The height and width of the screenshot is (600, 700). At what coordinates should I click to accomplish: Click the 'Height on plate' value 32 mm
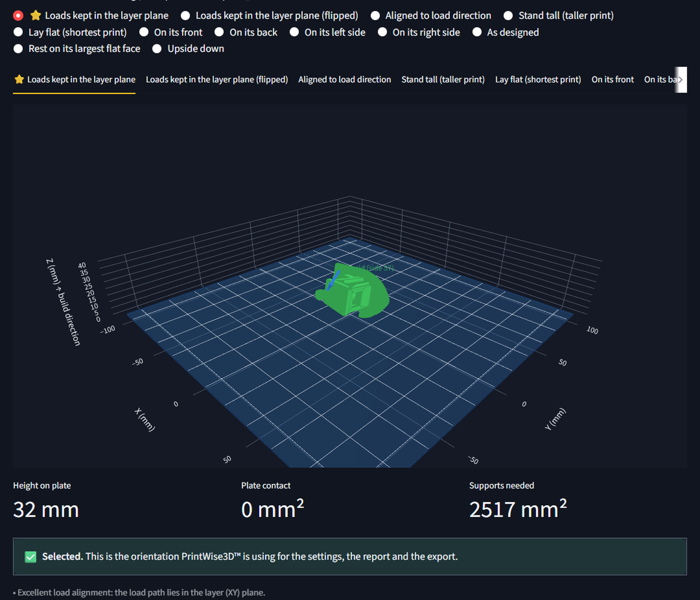46,510
